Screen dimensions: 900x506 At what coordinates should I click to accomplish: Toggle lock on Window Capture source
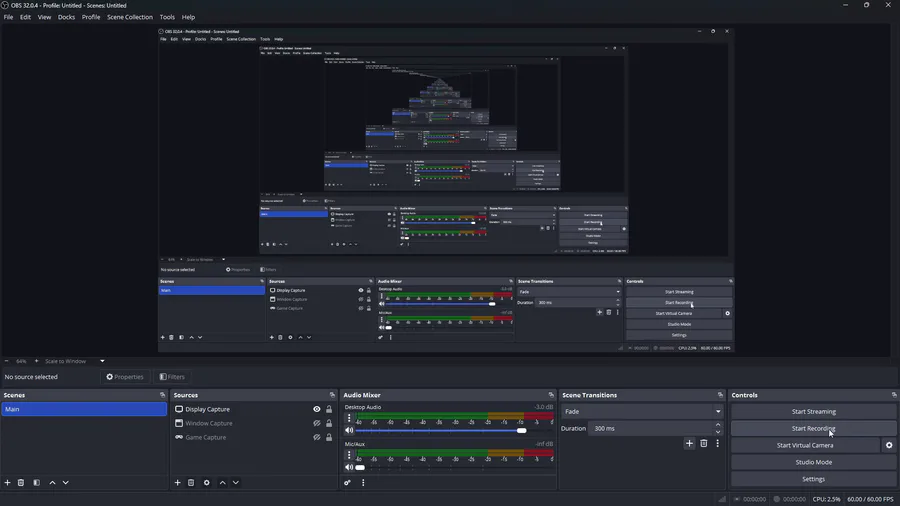329,423
